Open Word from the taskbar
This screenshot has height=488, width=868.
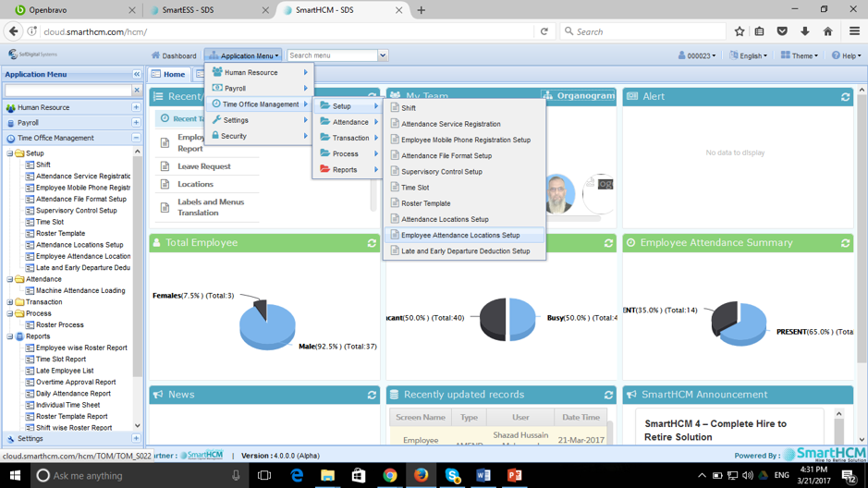click(x=483, y=475)
